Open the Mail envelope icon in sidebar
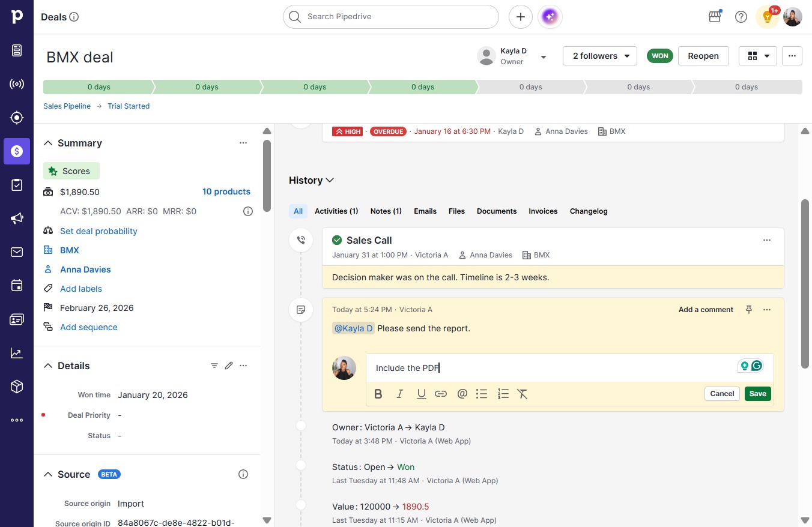Image resolution: width=812 pixels, height=527 pixels. tap(17, 252)
